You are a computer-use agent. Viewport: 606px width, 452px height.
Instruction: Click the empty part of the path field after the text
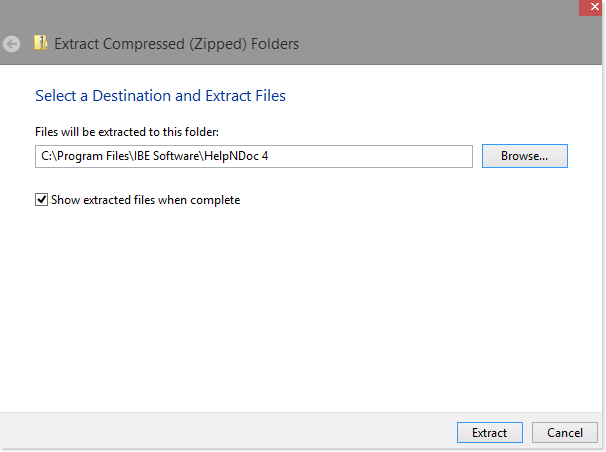coord(371,156)
